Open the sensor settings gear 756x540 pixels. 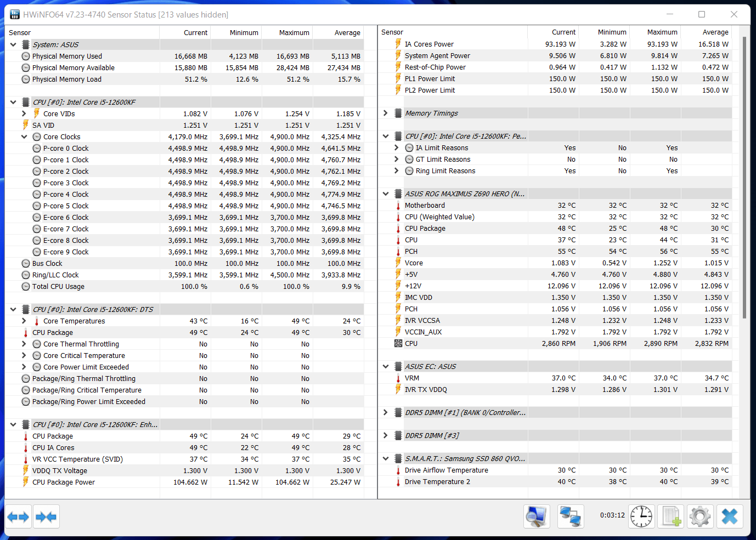click(700, 516)
